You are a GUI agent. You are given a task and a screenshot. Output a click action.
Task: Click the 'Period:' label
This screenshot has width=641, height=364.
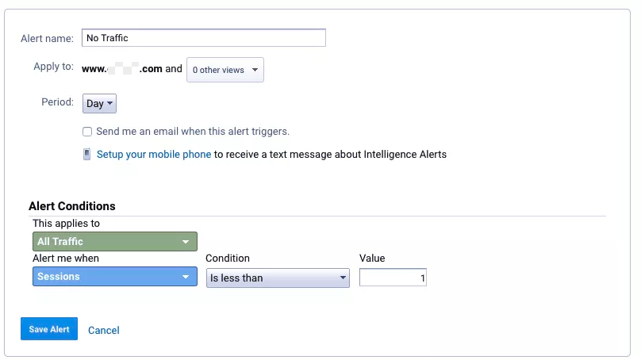[x=57, y=103]
